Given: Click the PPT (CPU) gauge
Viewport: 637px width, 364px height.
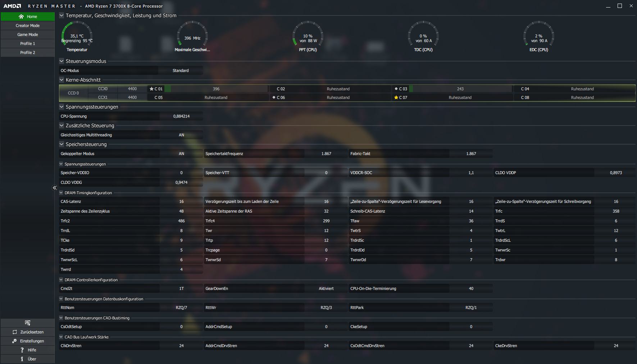Looking at the screenshot, I should 308,37.
